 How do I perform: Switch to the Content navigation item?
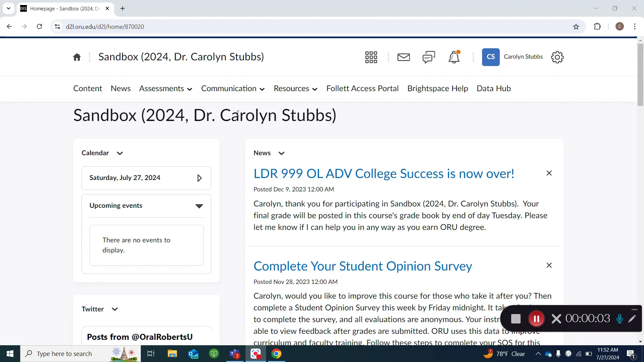87,88
